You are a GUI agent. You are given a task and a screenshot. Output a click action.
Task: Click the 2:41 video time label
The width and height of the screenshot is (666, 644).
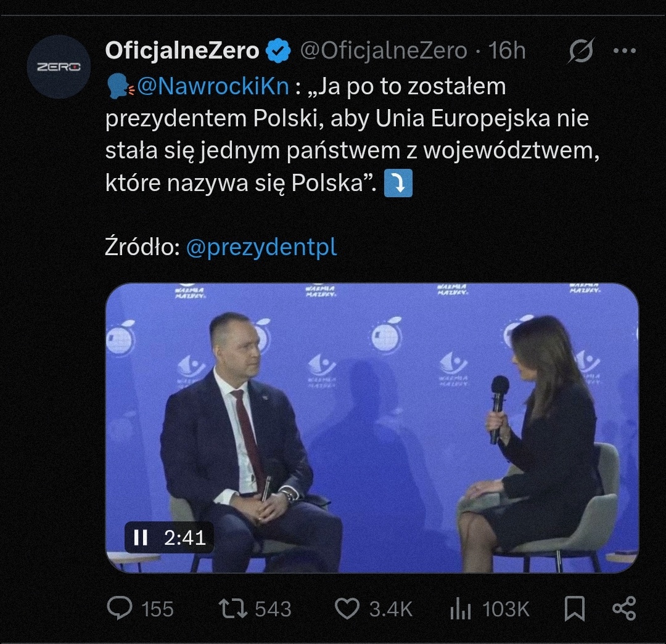click(184, 537)
